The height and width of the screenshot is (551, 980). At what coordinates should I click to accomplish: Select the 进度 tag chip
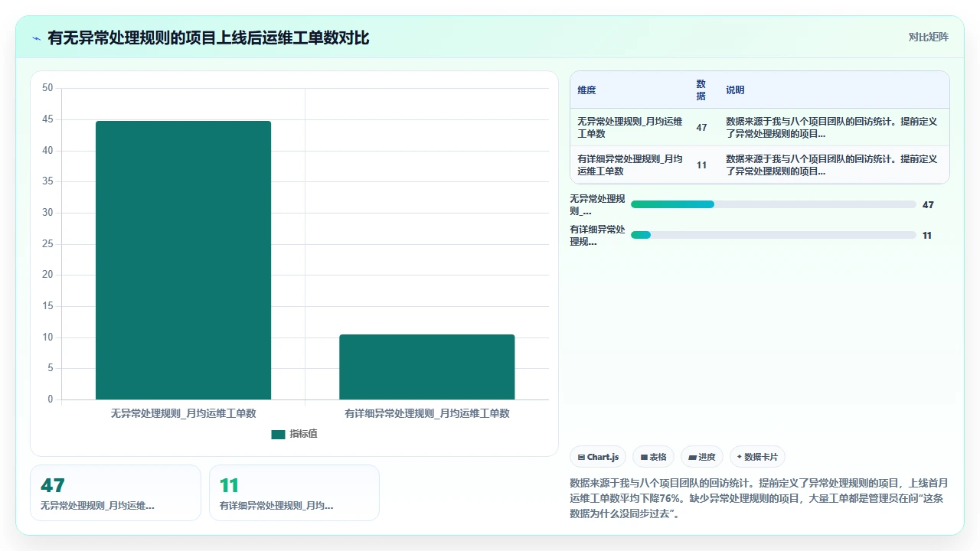click(x=702, y=457)
